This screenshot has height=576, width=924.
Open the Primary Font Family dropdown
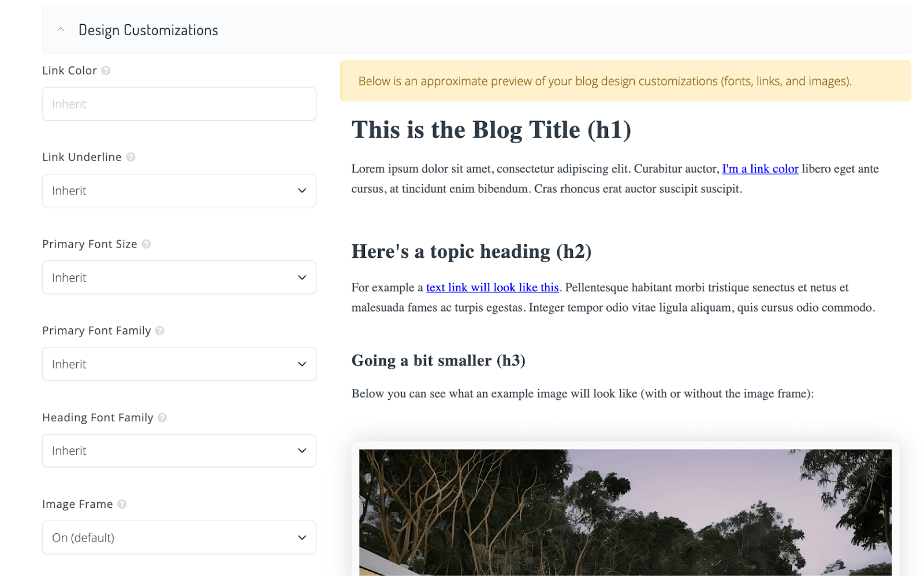point(179,364)
